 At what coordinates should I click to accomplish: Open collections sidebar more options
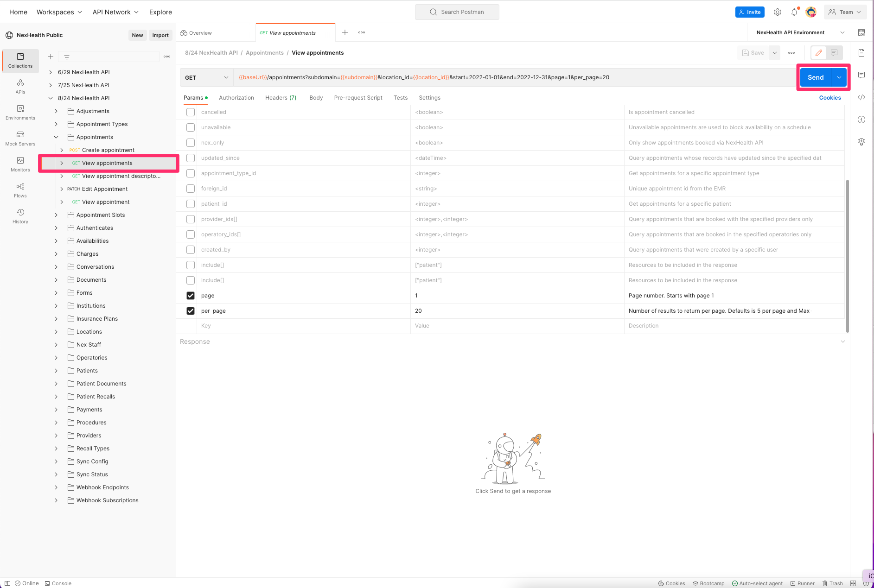[x=167, y=57]
